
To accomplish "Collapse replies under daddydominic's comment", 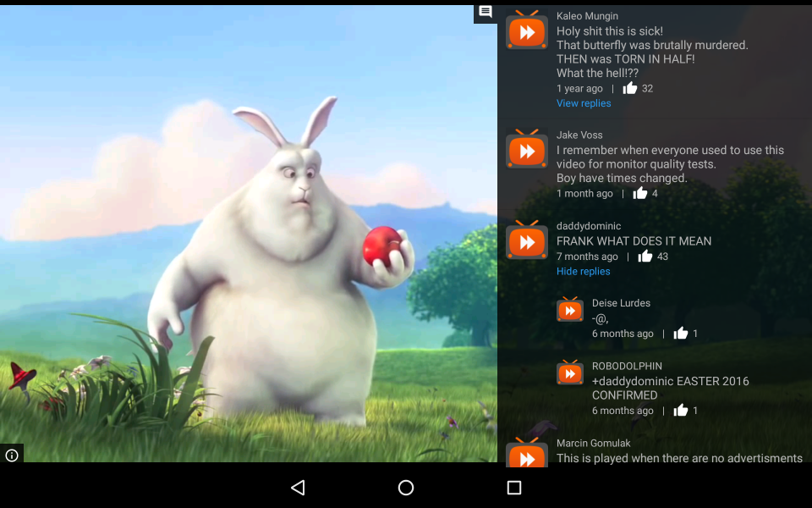I will click(x=583, y=272).
